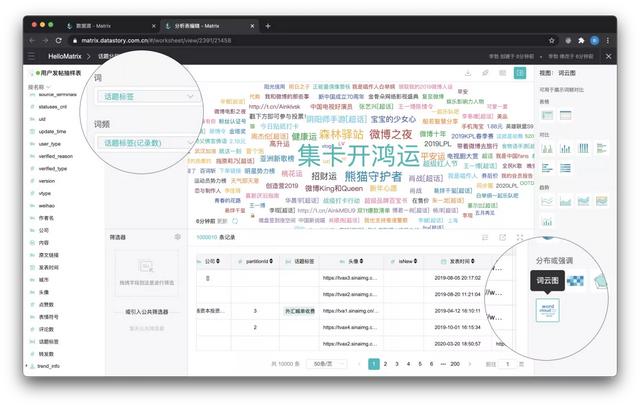Select the first comparison chart icon
The height and width of the screenshot is (407, 640).
point(547,148)
